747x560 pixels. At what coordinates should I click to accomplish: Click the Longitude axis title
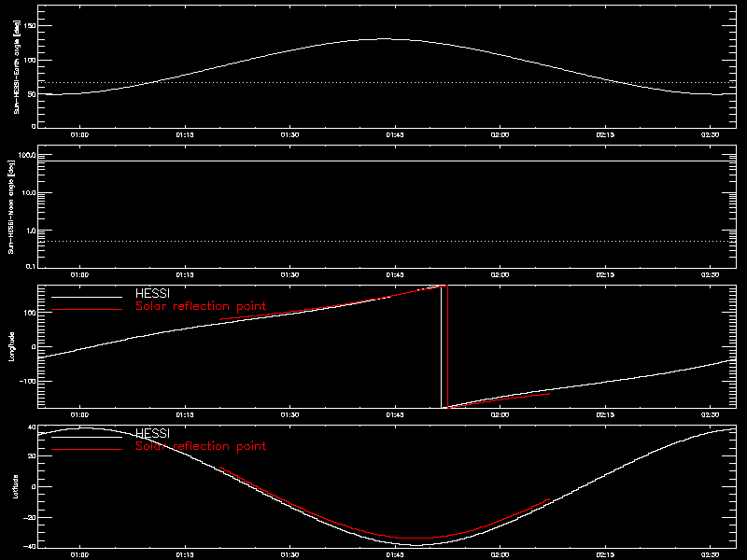[x=11, y=346]
